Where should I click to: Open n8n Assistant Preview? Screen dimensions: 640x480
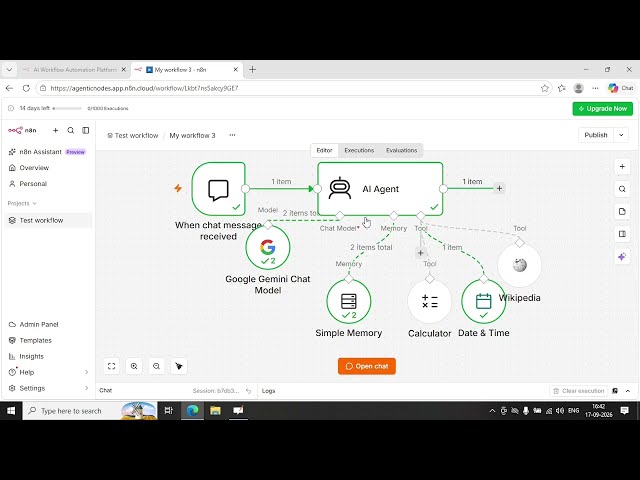click(47, 152)
